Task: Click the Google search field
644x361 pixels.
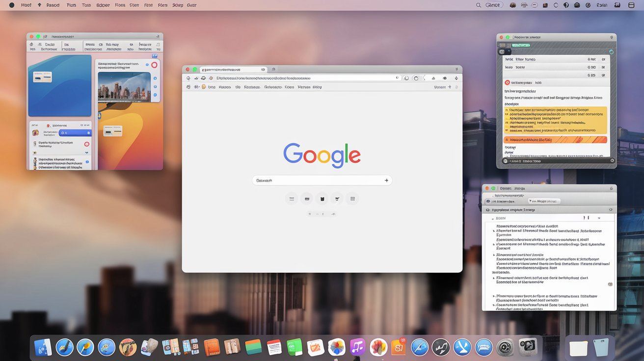Action: [x=322, y=180]
